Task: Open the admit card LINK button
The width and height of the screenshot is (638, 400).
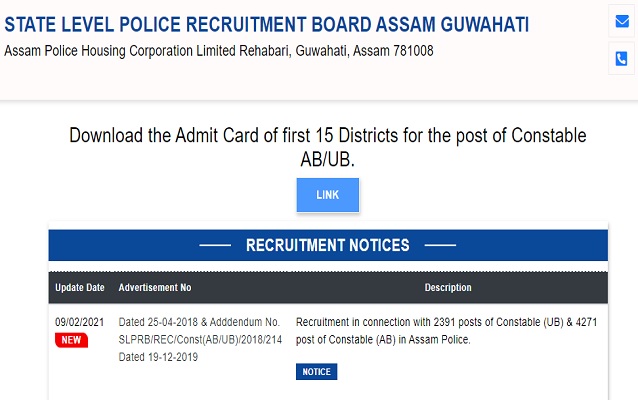Action: point(327,195)
